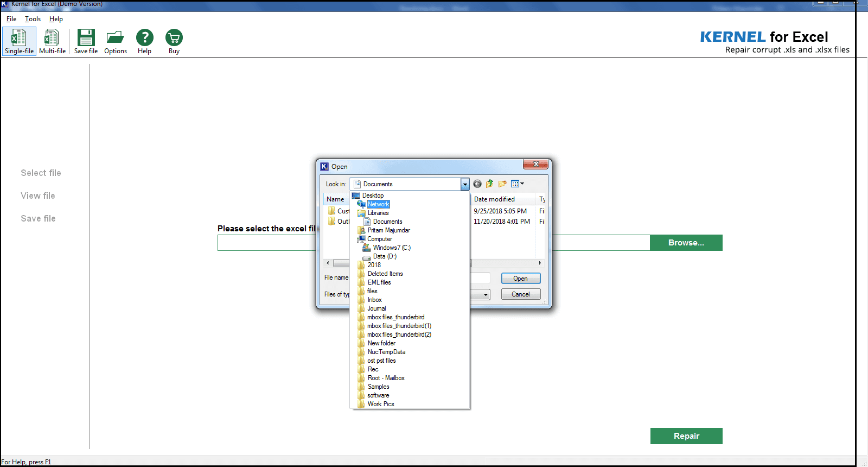Choose Documents under Libraries in the list

[387, 222]
